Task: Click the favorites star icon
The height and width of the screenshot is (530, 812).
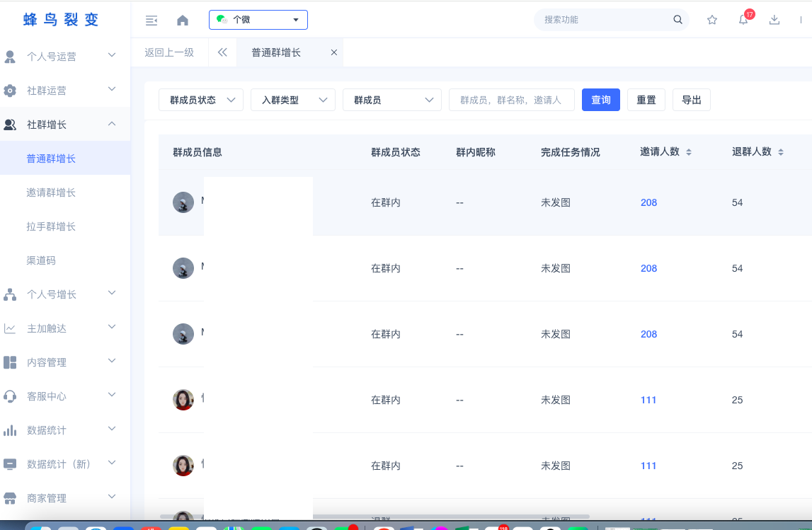Action: coord(712,20)
